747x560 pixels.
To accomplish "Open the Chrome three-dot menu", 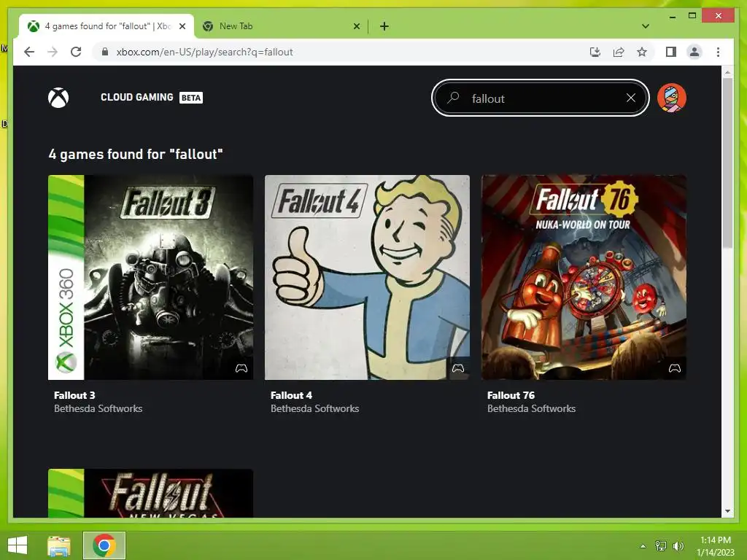I will (x=718, y=52).
